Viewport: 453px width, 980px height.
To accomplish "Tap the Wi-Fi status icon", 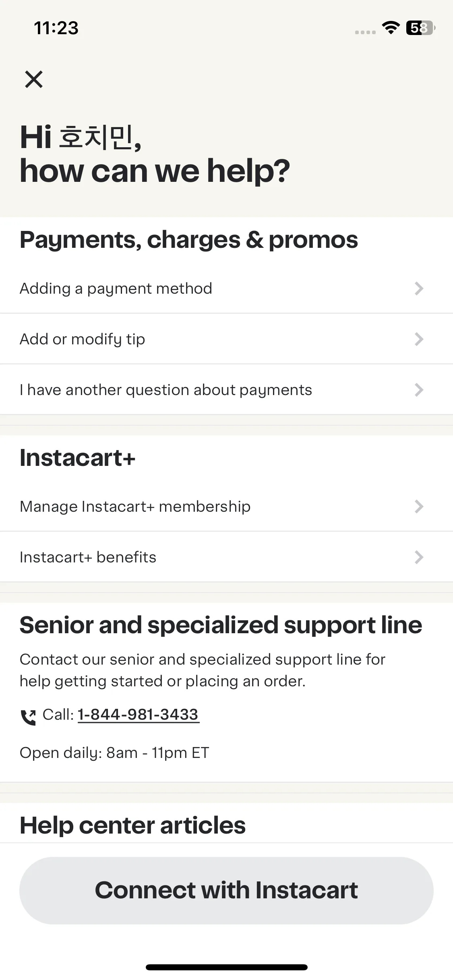I will point(391,27).
